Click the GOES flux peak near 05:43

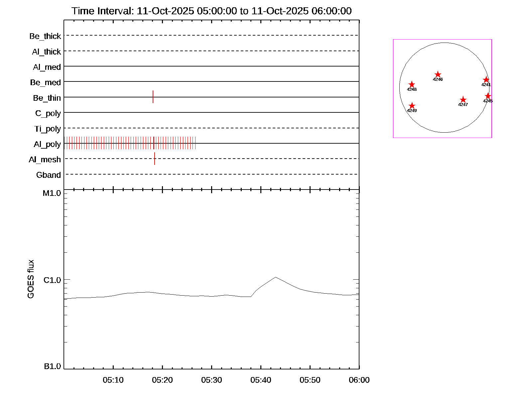tap(276, 277)
